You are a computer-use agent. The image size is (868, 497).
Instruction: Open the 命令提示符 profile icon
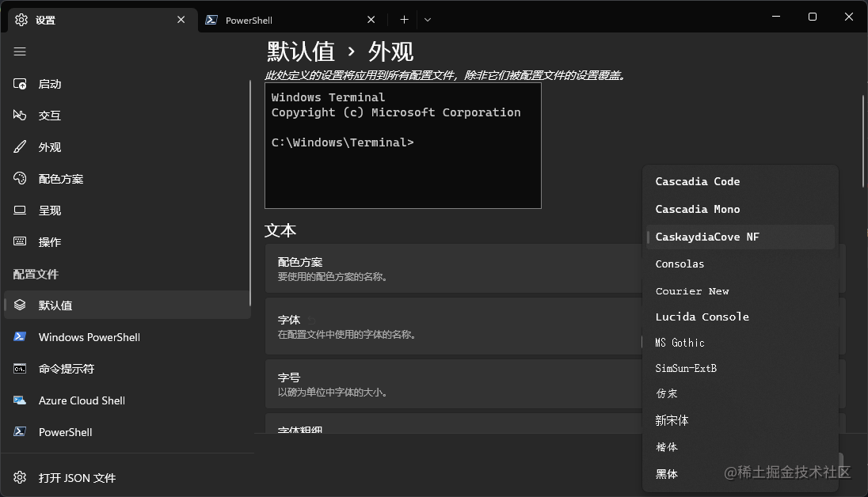click(x=20, y=368)
